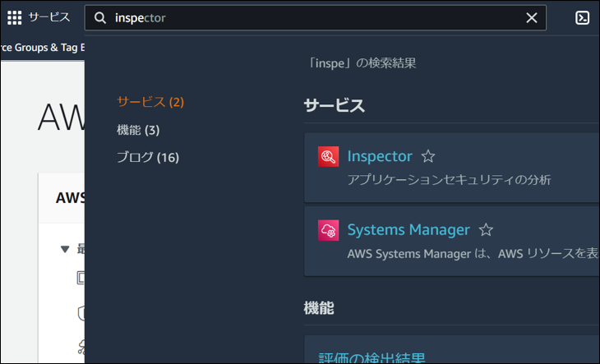The height and width of the screenshot is (364, 600).
Task: Open Resource Groups & Tag Editor shortcut
Action: click(41, 47)
